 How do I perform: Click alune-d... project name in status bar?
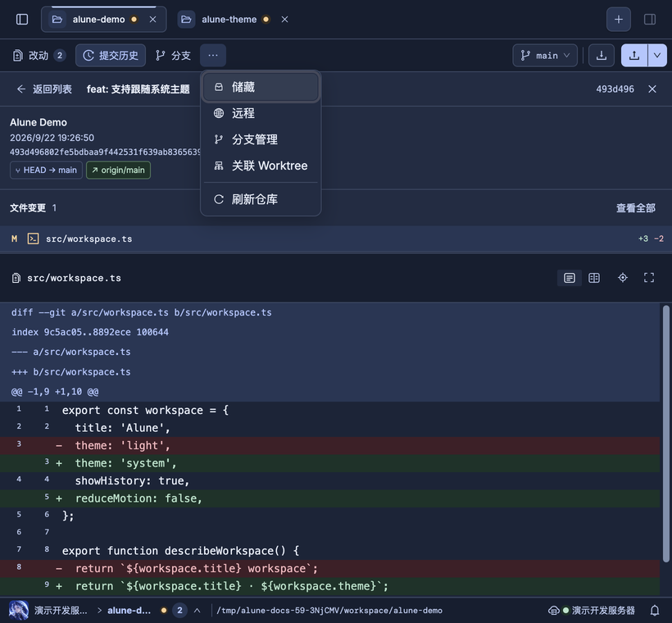(129, 610)
